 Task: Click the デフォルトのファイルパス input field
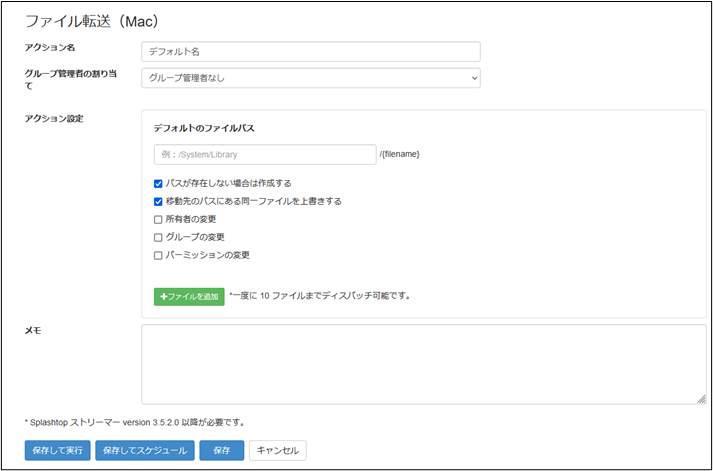(265, 155)
